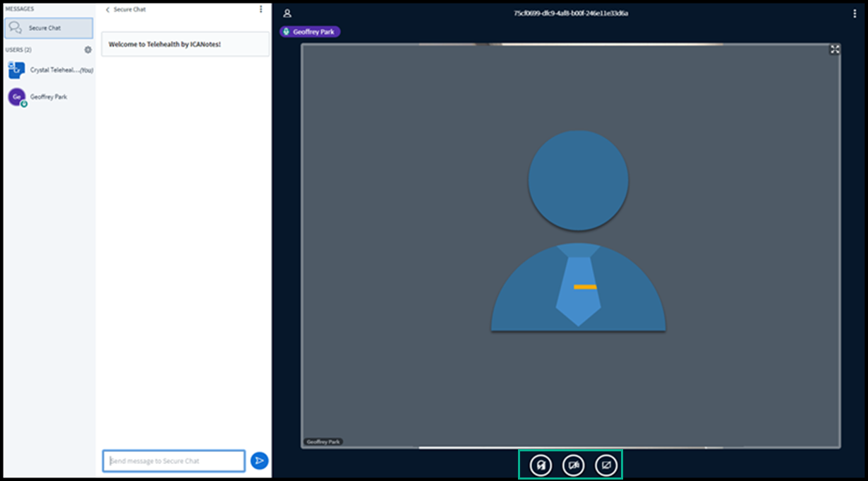Click the Geoffrey Park name label on the video
The image size is (868, 481).
click(323, 441)
